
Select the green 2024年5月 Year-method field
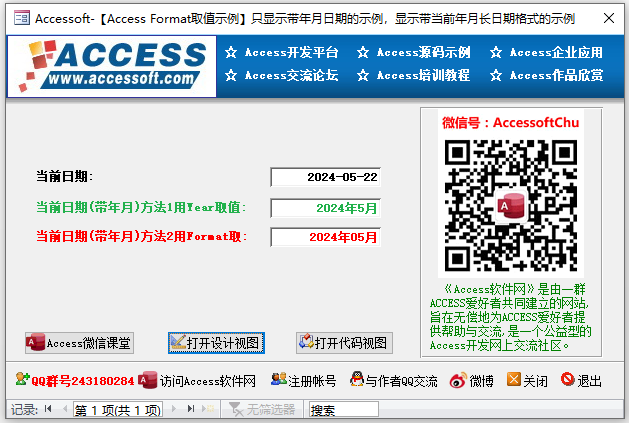click(325, 208)
